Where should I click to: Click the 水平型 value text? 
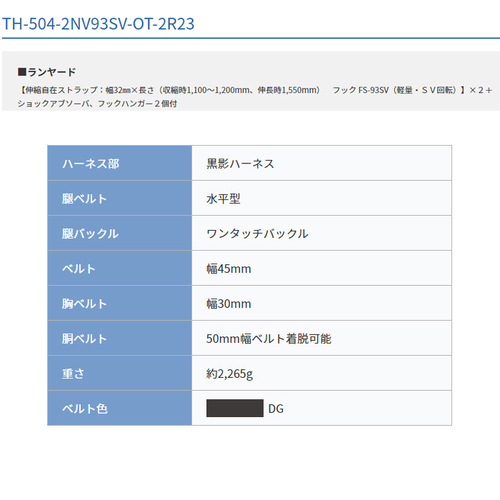[223, 199]
